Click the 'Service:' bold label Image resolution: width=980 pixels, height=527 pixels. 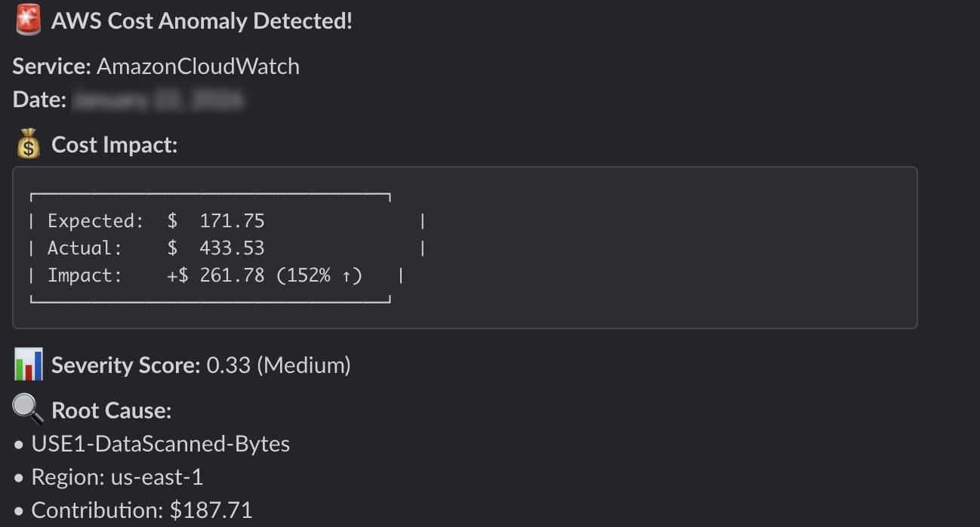tap(52, 66)
